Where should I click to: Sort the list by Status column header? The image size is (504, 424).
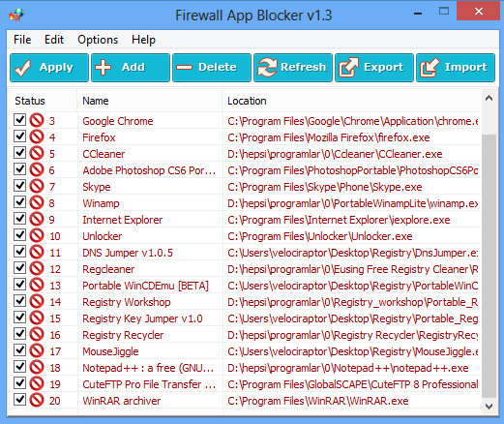coord(44,101)
